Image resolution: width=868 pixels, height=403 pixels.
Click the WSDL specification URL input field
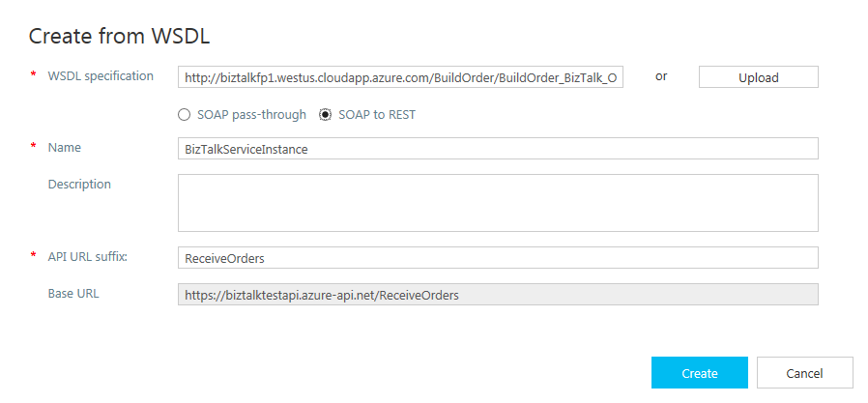click(400, 77)
